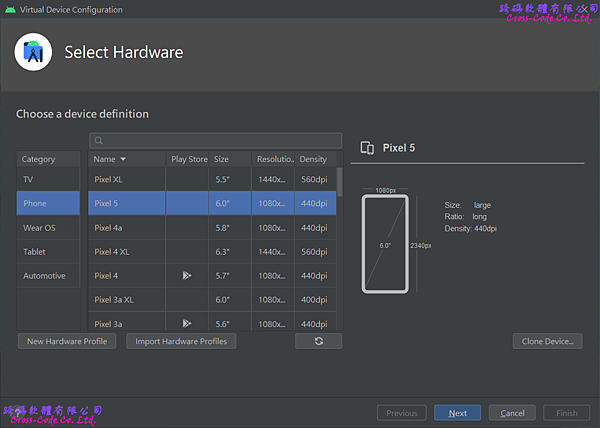Open Clone Device dialog

tap(547, 341)
